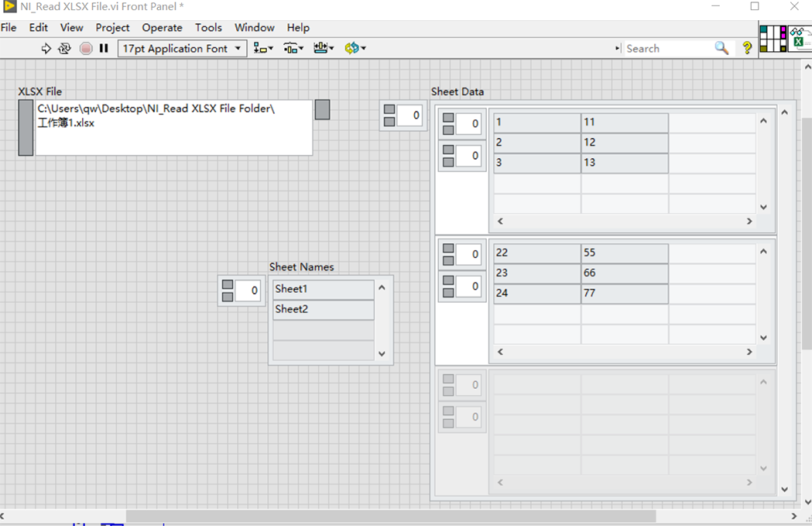Open the Align Objects tool
The height and width of the screenshot is (526, 812).
[x=263, y=48]
